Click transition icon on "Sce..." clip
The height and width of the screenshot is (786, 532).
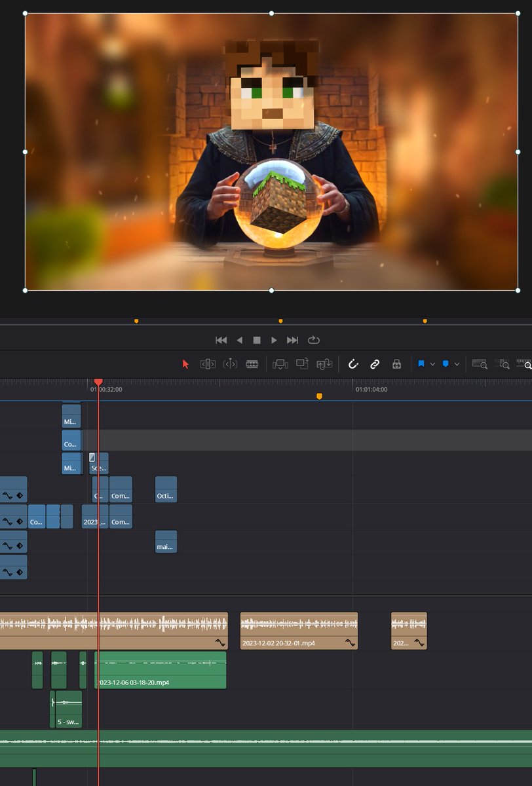pyautogui.click(x=92, y=457)
